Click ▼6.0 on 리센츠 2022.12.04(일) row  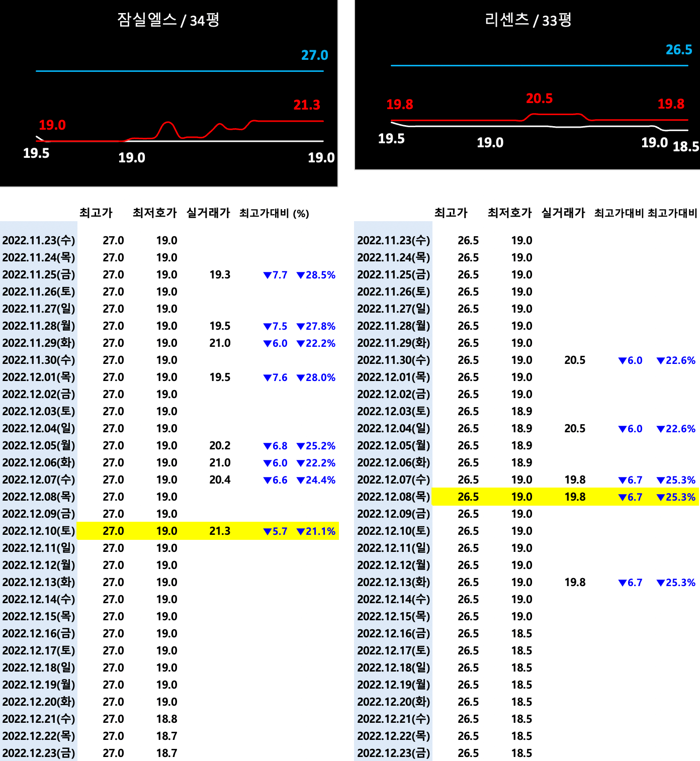click(x=630, y=429)
